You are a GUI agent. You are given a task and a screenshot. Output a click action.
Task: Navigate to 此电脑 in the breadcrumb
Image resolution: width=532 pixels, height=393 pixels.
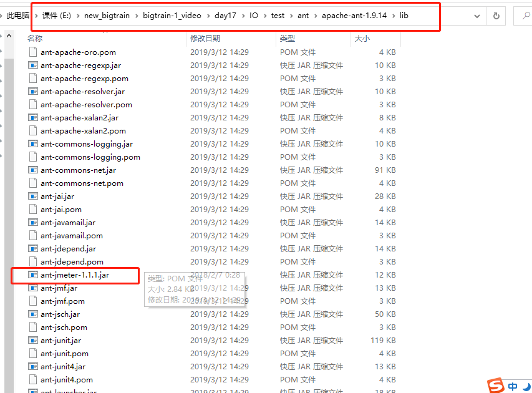(x=17, y=16)
